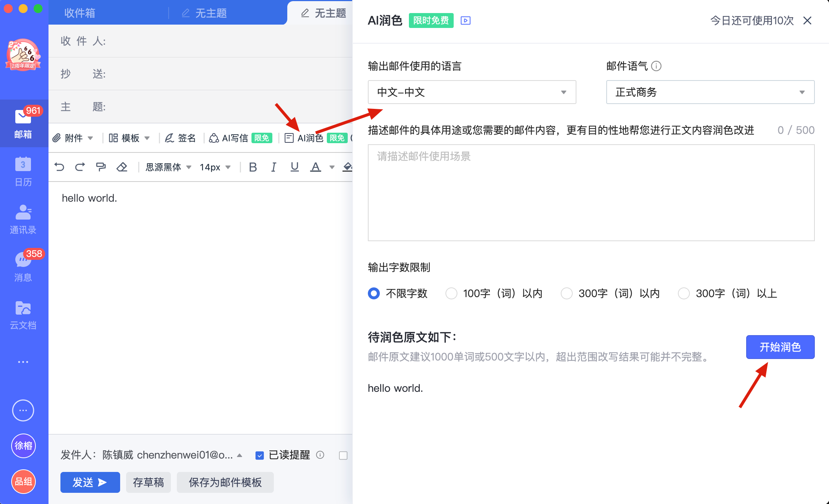
Task: Toggle underline formatting in the editor
Action: click(294, 167)
